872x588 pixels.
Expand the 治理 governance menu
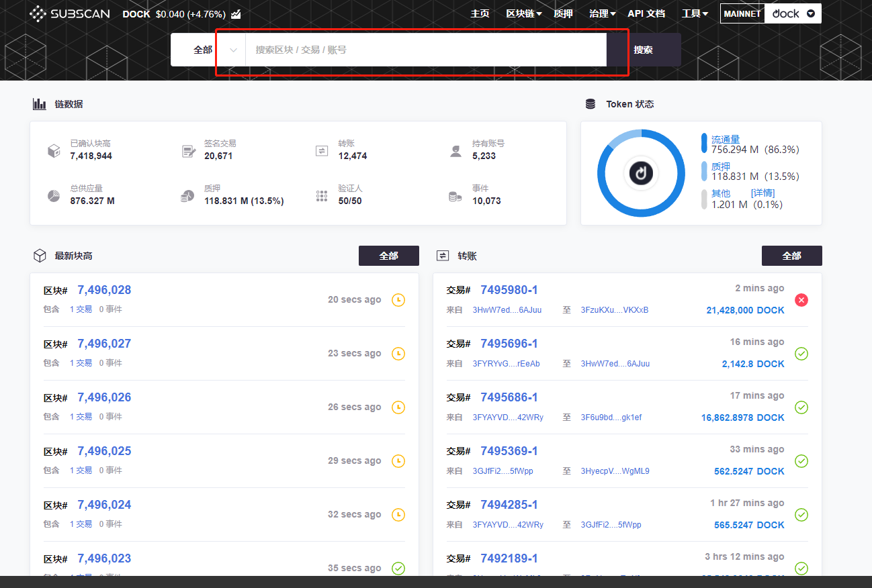tap(602, 13)
